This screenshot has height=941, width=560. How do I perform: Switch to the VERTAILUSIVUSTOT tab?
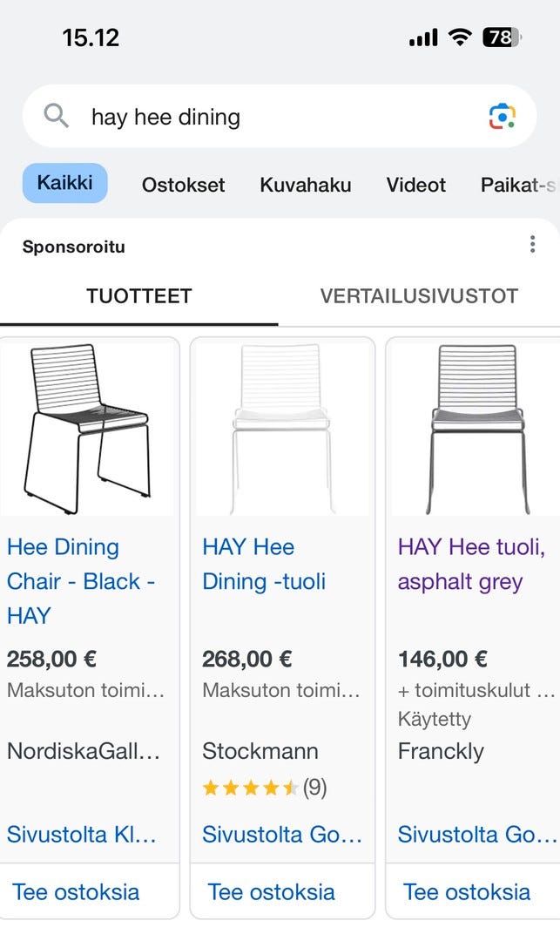coord(419,296)
